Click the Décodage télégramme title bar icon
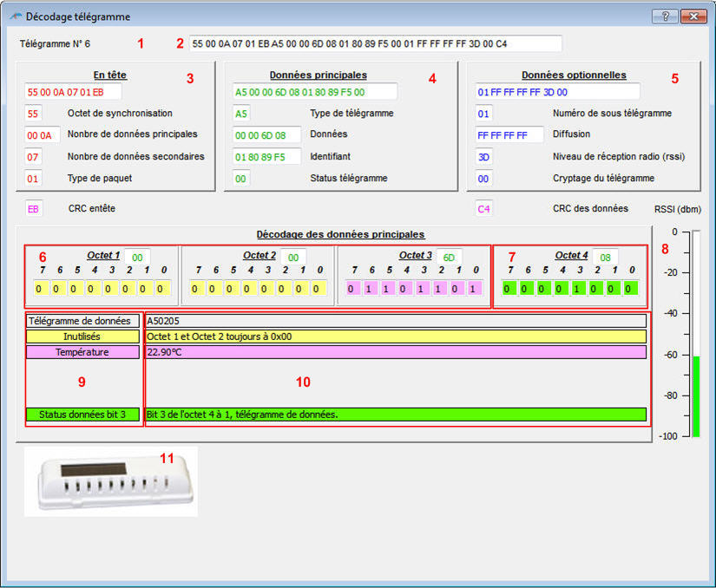This screenshot has height=588, width=716. tap(16, 16)
